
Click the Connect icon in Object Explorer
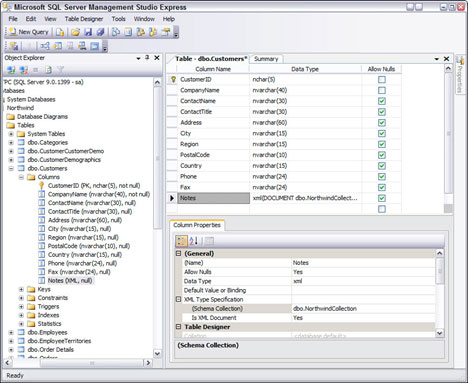pyautogui.click(x=11, y=70)
